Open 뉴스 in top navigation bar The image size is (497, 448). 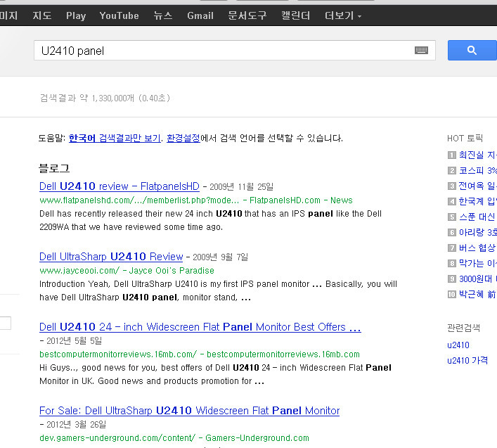(163, 15)
